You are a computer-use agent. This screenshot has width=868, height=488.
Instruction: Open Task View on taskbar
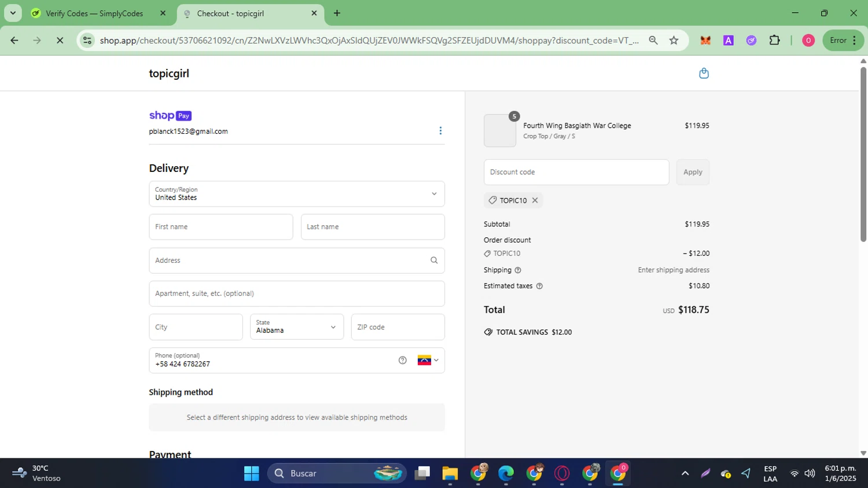click(x=422, y=474)
